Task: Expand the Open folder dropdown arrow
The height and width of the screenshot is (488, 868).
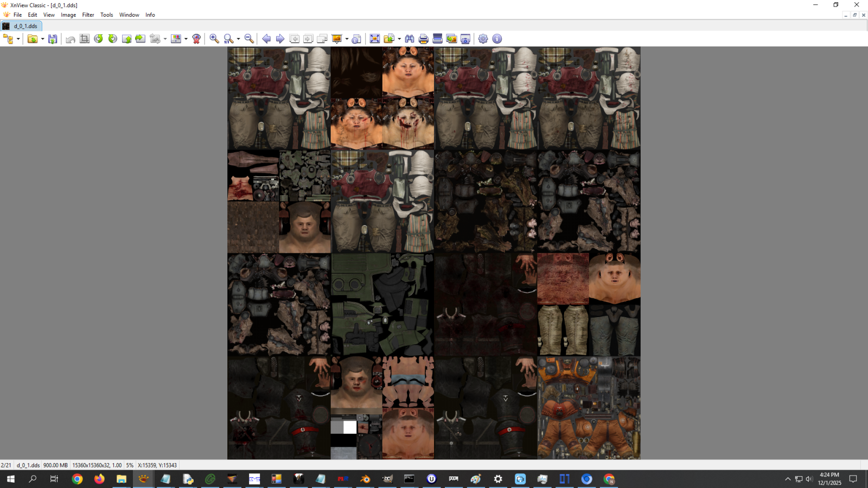Action: click(42, 39)
